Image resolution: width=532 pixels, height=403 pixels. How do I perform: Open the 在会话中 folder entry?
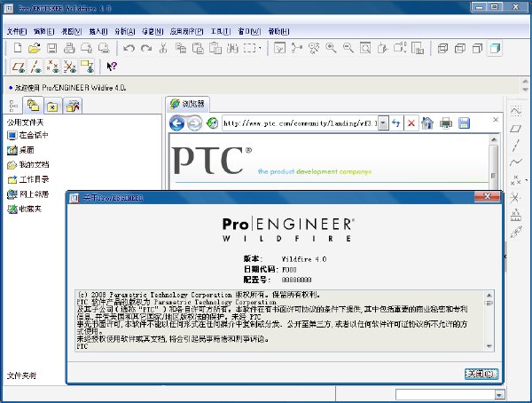click(27, 135)
